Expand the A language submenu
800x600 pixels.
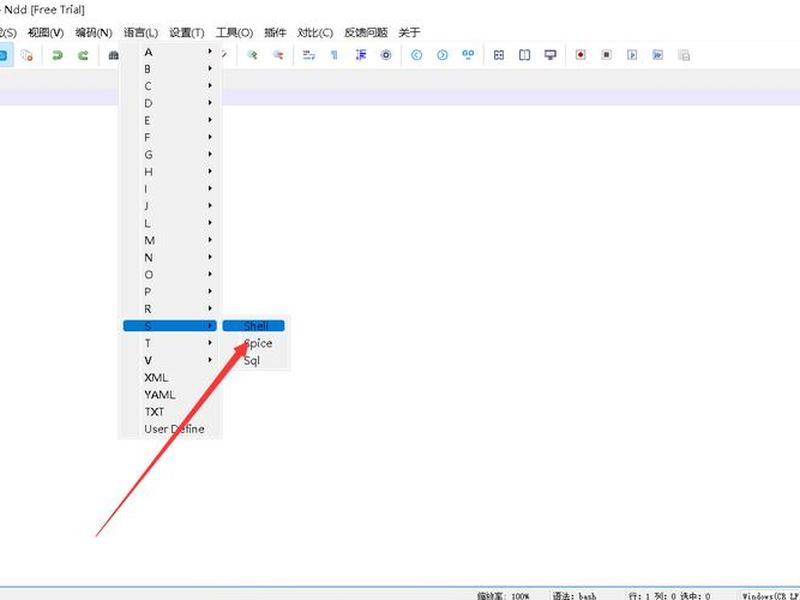(170, 52)
